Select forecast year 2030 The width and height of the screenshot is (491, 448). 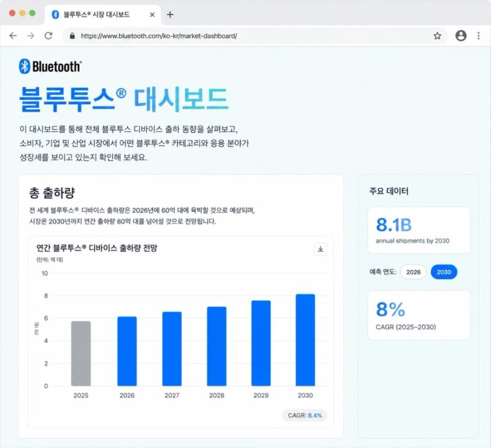coord(444,272)
